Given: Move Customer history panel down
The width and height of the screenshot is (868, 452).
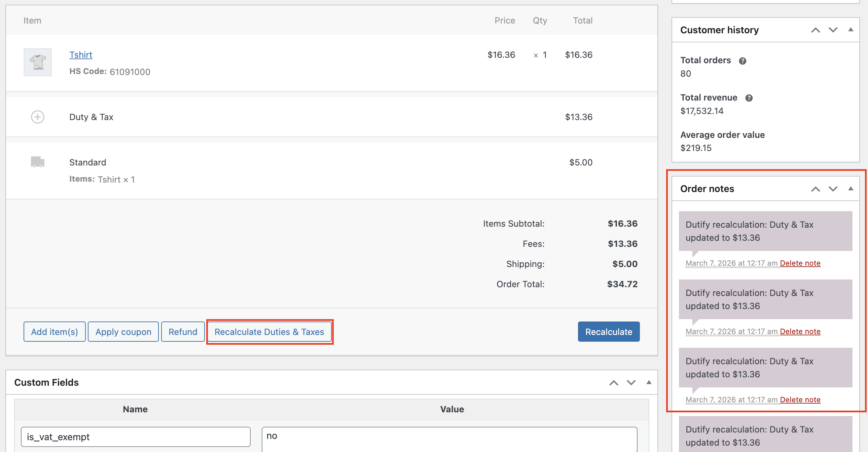Looking at the screenshot, I should point(833,30).
